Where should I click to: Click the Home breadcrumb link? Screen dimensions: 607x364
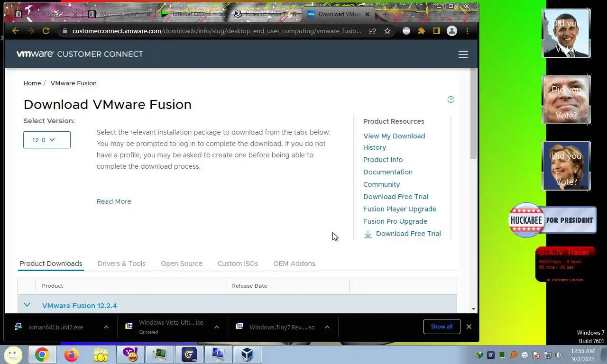click(32, 83)
